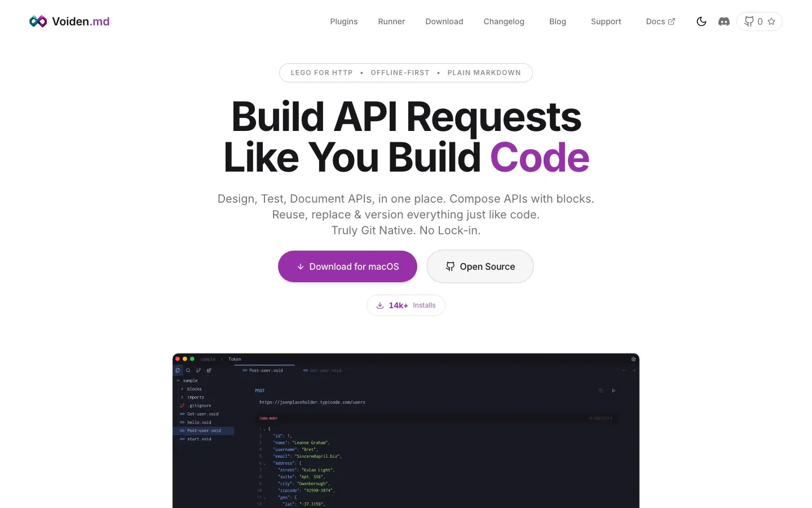Open the Support nav item
Screen dimensions: 812x508
[606, 21]
